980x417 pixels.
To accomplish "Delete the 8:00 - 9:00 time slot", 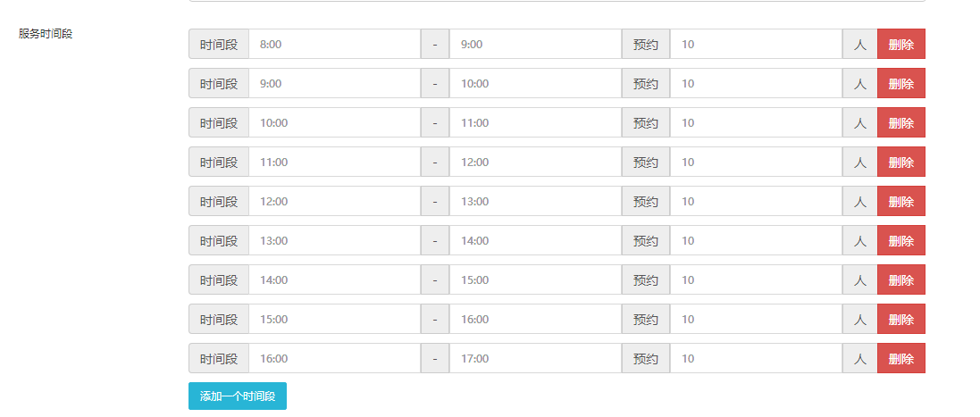I will click(900, 44).
